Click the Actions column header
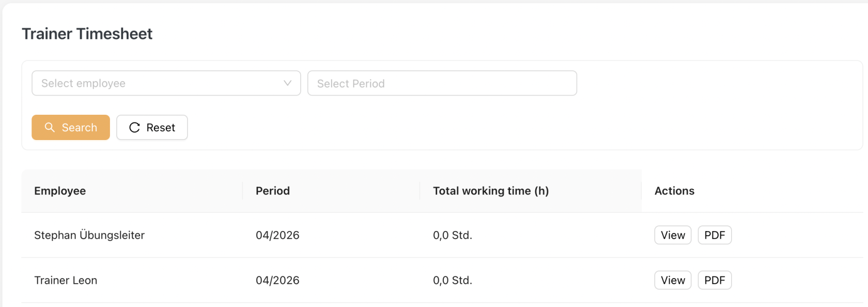The height and width of the screenshot is (307, 868). (x=674, y=191)
